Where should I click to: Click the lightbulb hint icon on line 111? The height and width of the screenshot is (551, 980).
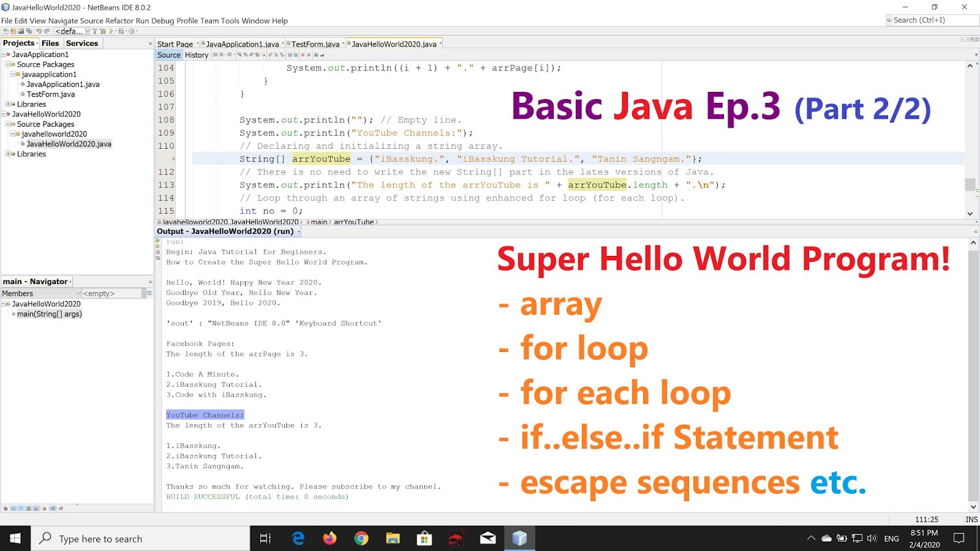(173, 159)
